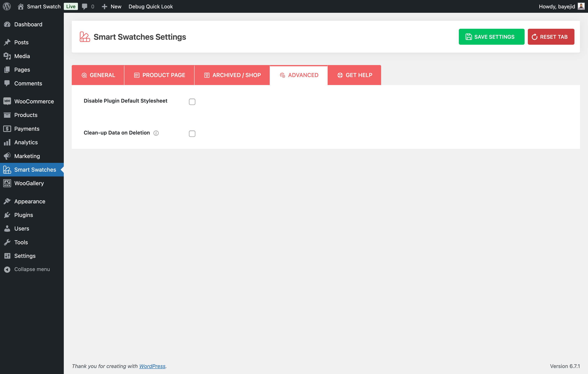Open Plugins in the sidebar

pyautogui.click(x=32, y=215)
